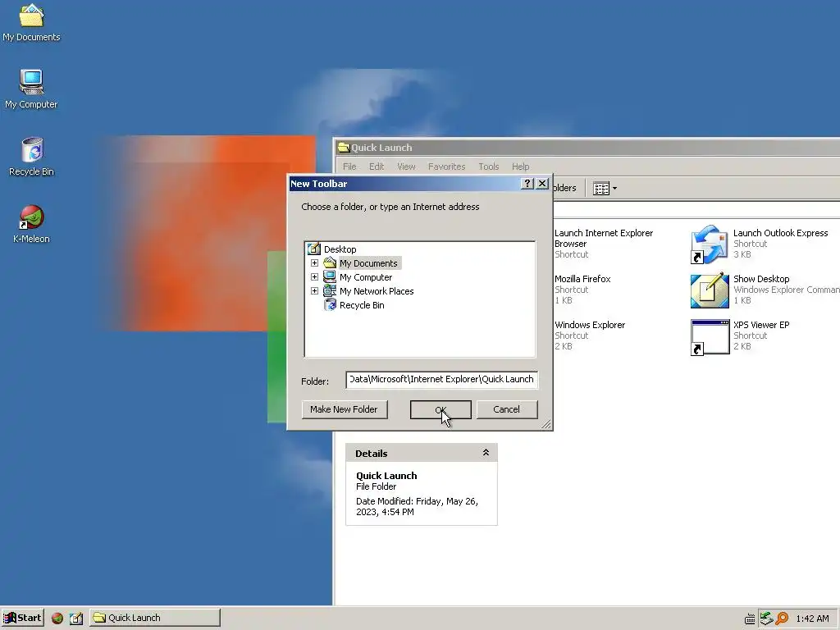Image resolution: width=840 pixels, height=630 pixels.
Task: Open View menu in Quick Launch window
Action: point(406,167)
